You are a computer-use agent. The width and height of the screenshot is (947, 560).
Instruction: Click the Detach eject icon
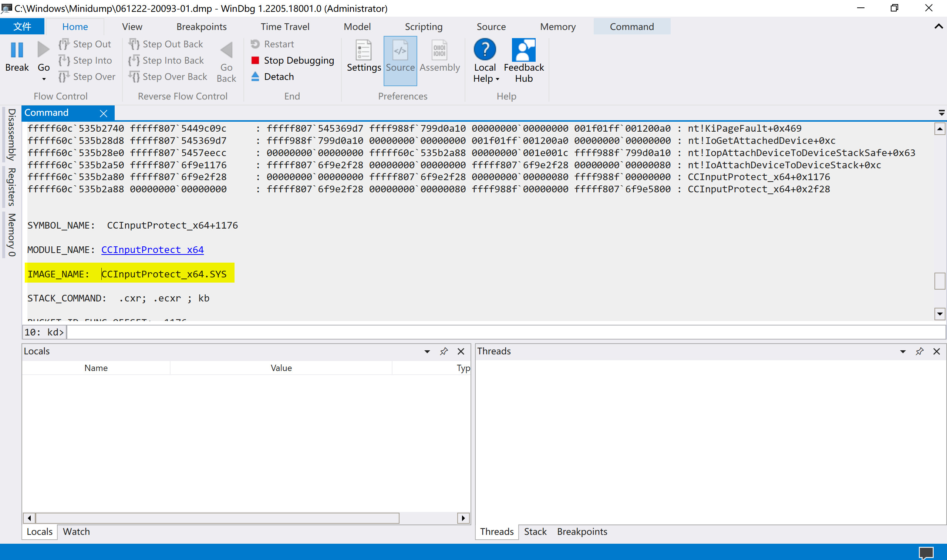click(x=255, y=77)
